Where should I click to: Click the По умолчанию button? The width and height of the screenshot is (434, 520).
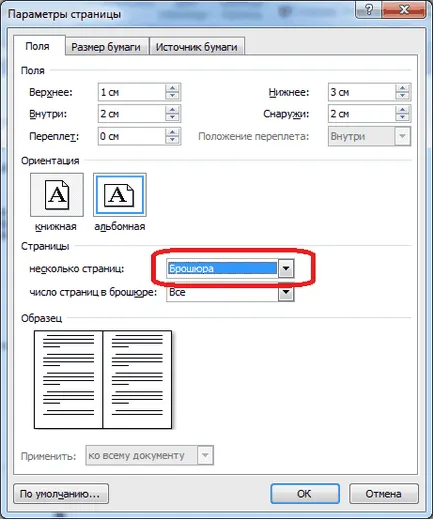pyautogui.click(x=61, y=494)
